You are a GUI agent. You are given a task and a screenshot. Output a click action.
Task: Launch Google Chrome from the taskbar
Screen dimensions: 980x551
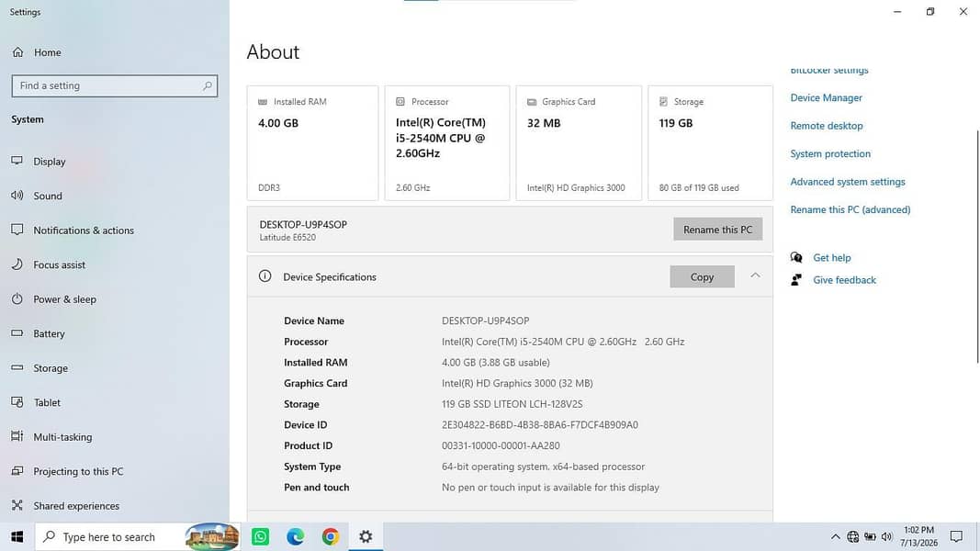[331, 536]
